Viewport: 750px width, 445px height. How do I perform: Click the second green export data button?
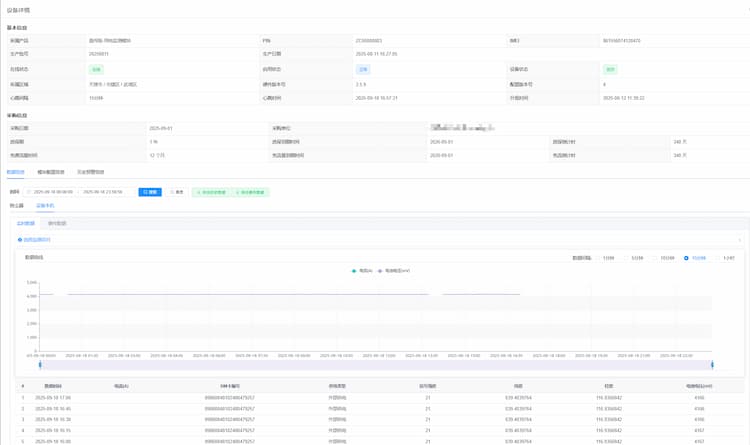tap(251, 192)
